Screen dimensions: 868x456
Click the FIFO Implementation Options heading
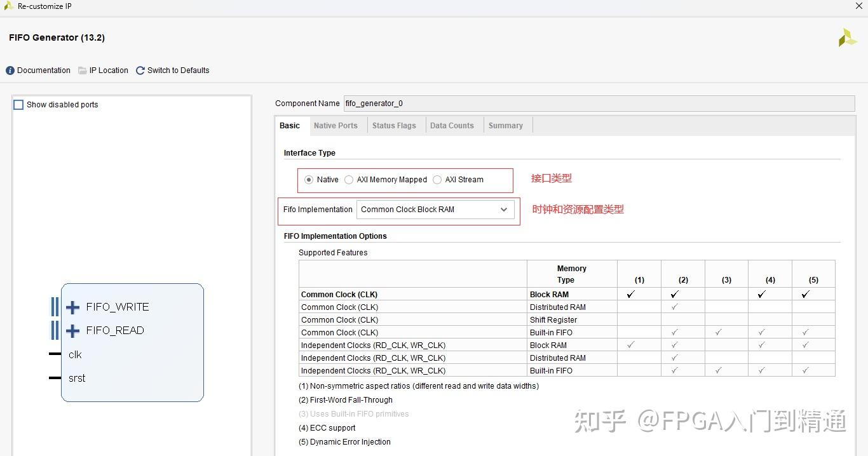(336, 236)
